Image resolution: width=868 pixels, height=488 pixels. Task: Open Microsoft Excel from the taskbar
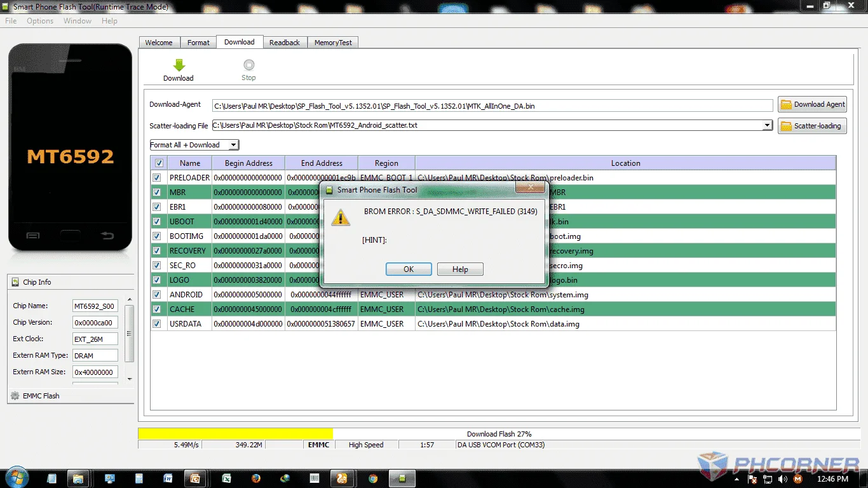pyautogui.click(x=226, y=478)
